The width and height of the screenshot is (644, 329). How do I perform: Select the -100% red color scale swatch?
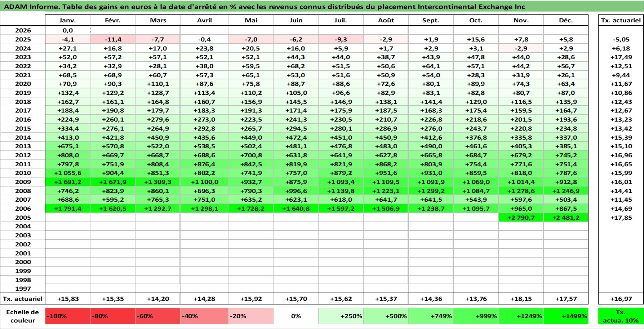point(68,316)
